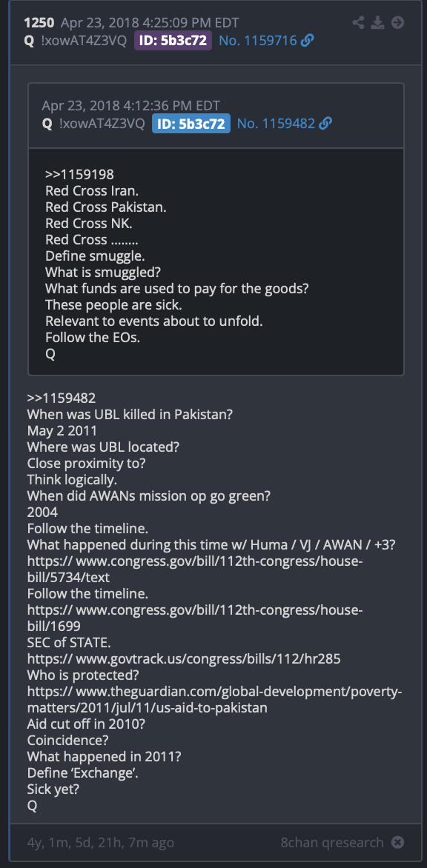Click the share icon in post header
427x868 pixels.
[x=358, y=23]
